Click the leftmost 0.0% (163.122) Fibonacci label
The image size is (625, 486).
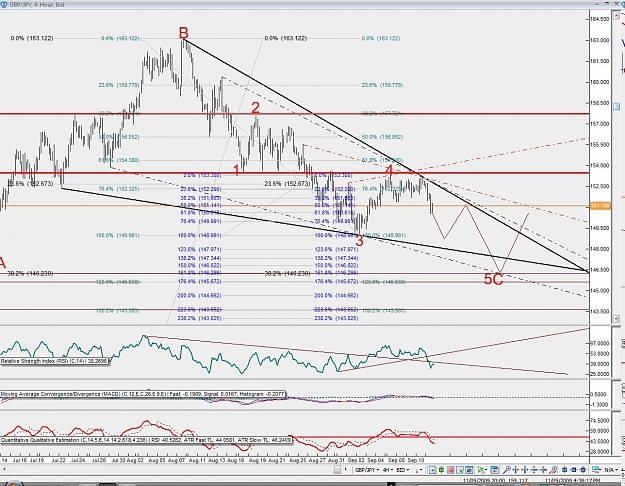click(32, 38)
